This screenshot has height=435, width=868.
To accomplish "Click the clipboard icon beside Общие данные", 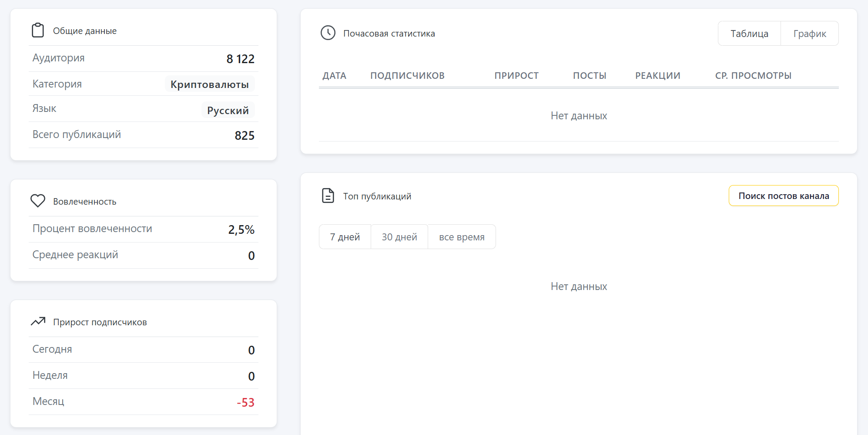I will click(38, 30).
